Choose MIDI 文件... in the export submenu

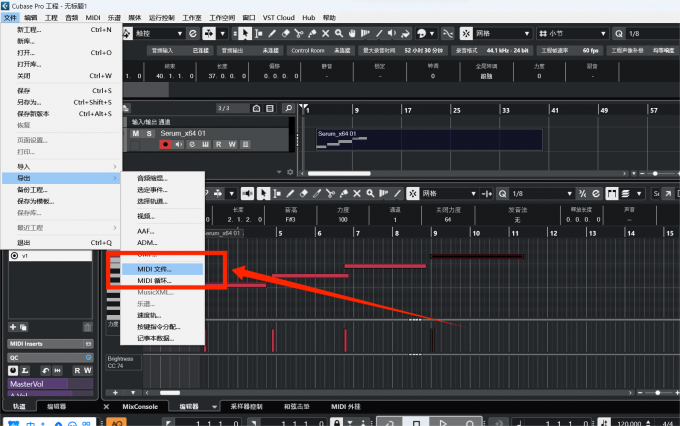(x=162, y=269)
